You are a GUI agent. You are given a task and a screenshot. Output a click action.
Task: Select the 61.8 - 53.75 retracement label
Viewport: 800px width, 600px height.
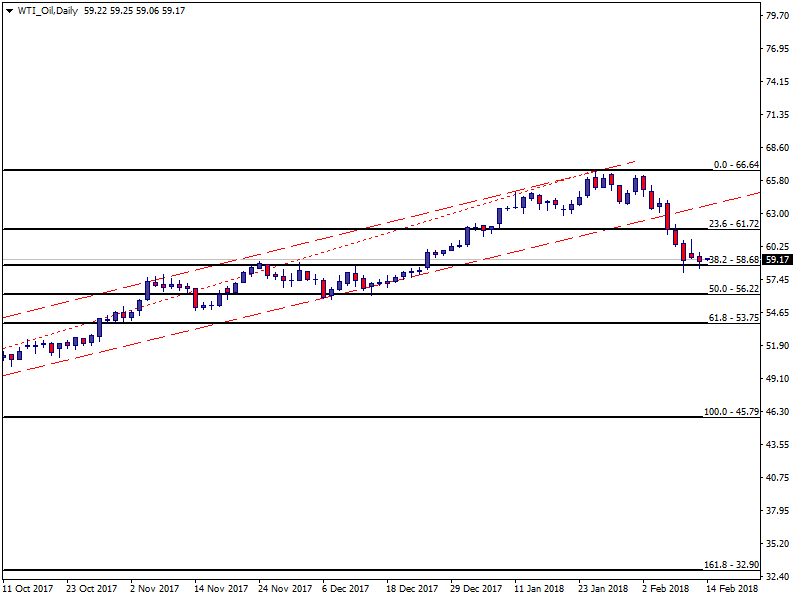734,317
